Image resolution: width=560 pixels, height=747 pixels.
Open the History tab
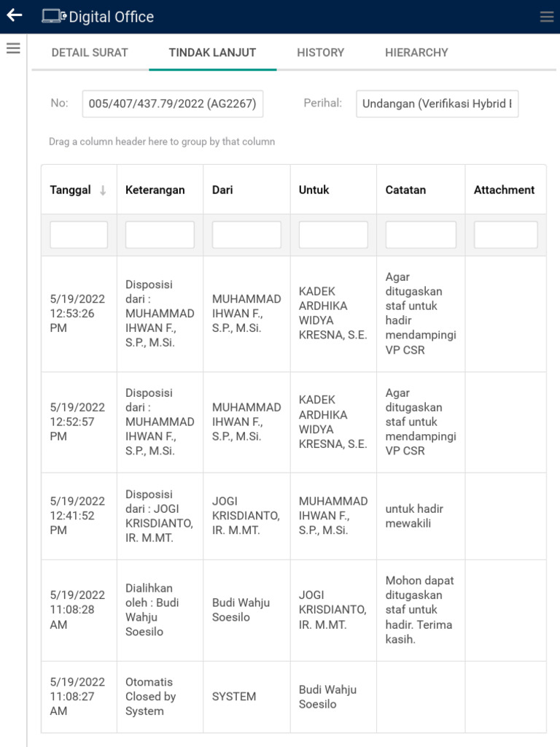coord(320,53)
